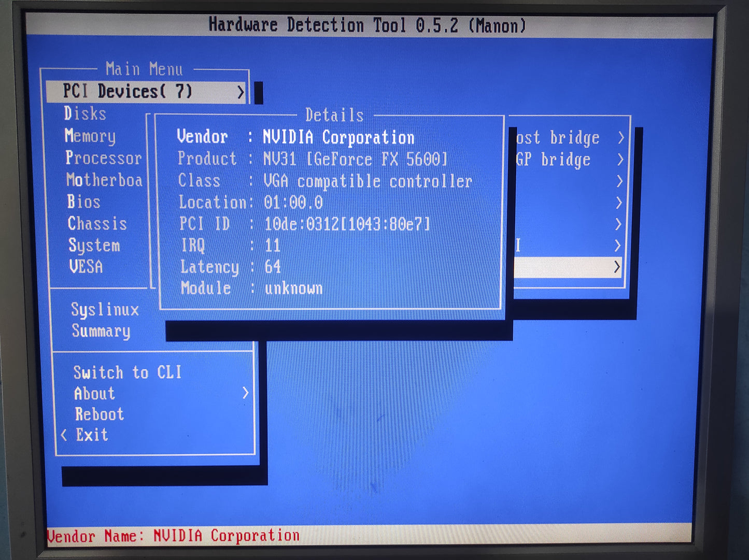Show the Summary page

click(101, 331)
